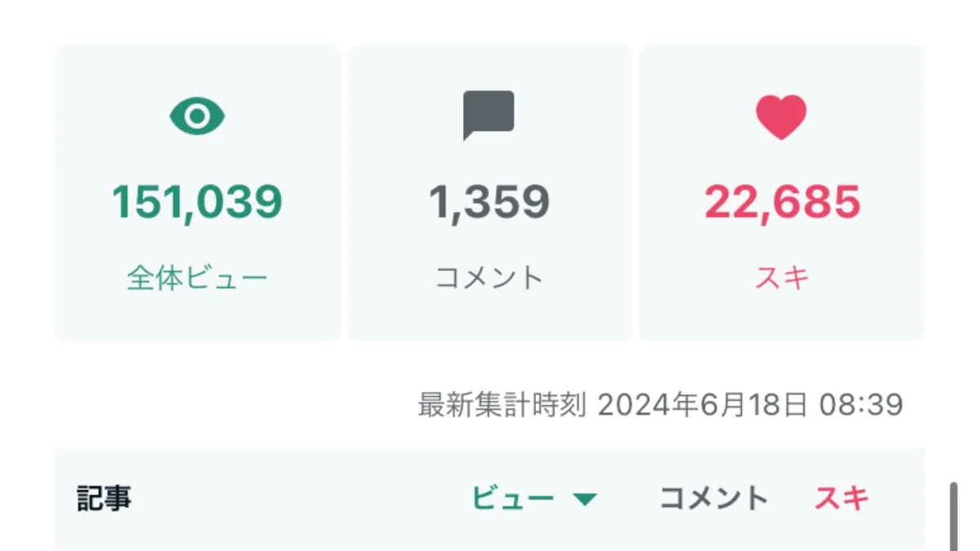
Task: Select the 1,359 comments count
Action: (x=489, y=202)
